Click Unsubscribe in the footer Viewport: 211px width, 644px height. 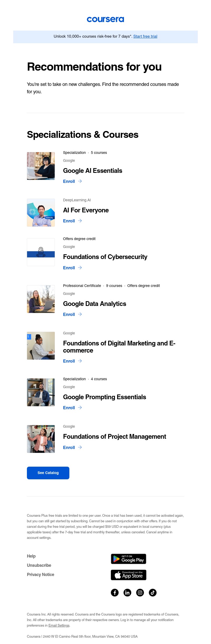pyautogui.click(x=39, y=565)
